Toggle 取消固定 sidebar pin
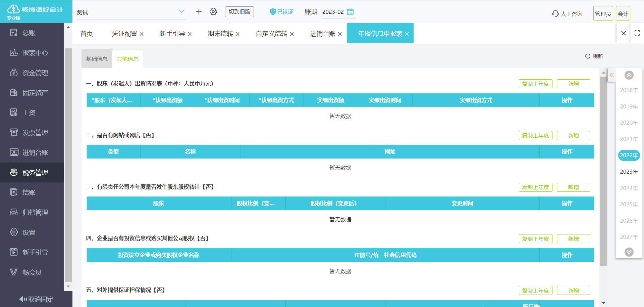This screenshot has width=644, height=307. [x=36, y=299]
